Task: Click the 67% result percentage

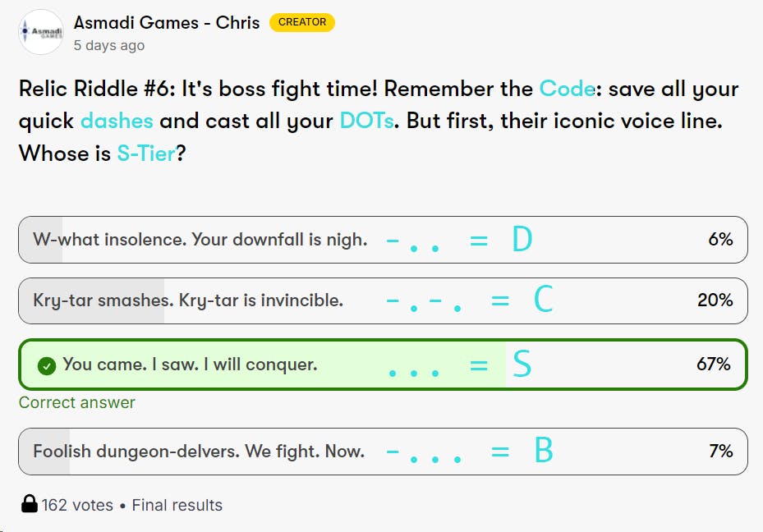Action: pyautogui.click(x=713, y=364)
